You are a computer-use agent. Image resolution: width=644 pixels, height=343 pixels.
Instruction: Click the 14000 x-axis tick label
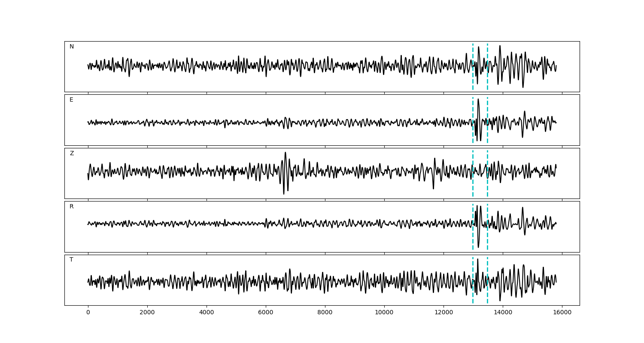503,313
